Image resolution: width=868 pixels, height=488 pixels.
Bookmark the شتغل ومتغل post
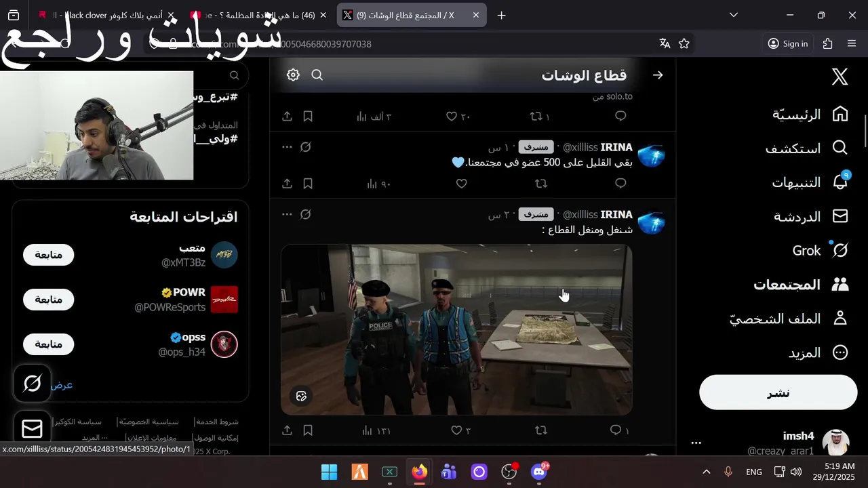308,430
